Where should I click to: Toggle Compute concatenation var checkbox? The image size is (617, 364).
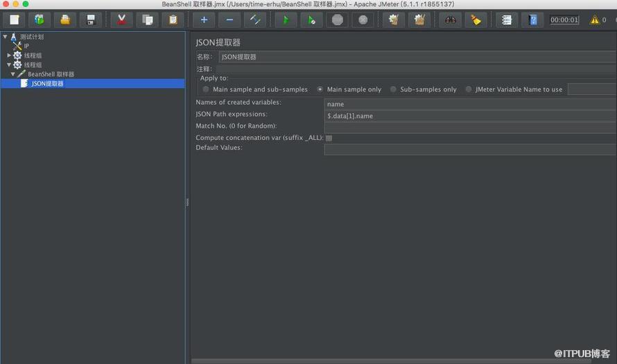(329, 138)
